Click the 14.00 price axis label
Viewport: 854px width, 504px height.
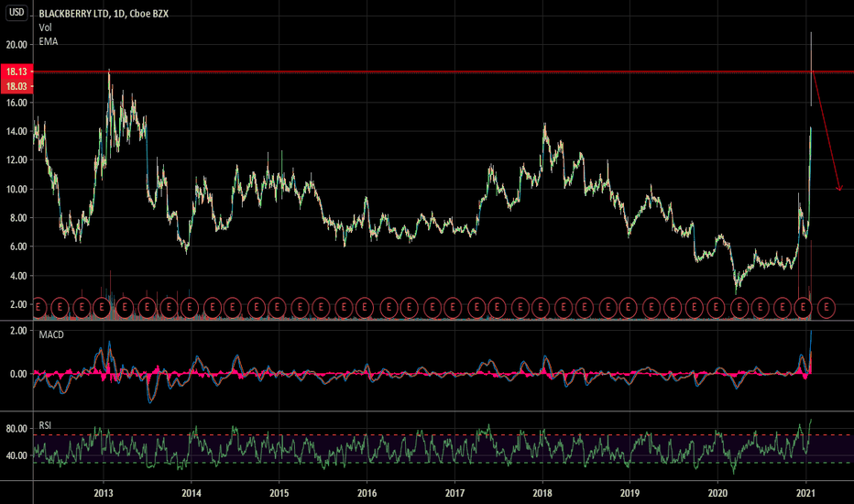coord(16,131)
